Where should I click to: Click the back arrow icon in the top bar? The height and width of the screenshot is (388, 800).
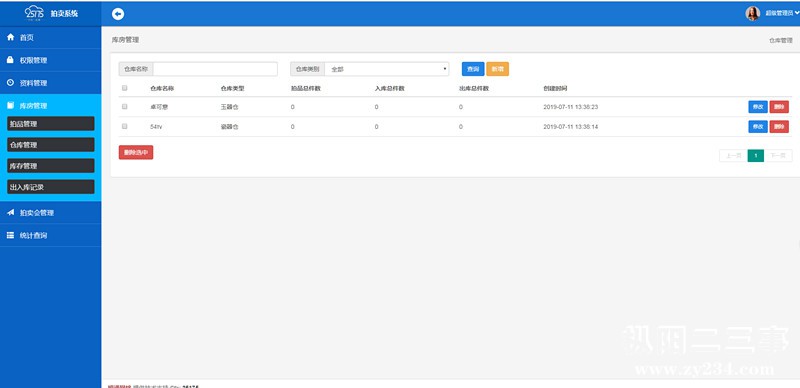coord(118,14)
